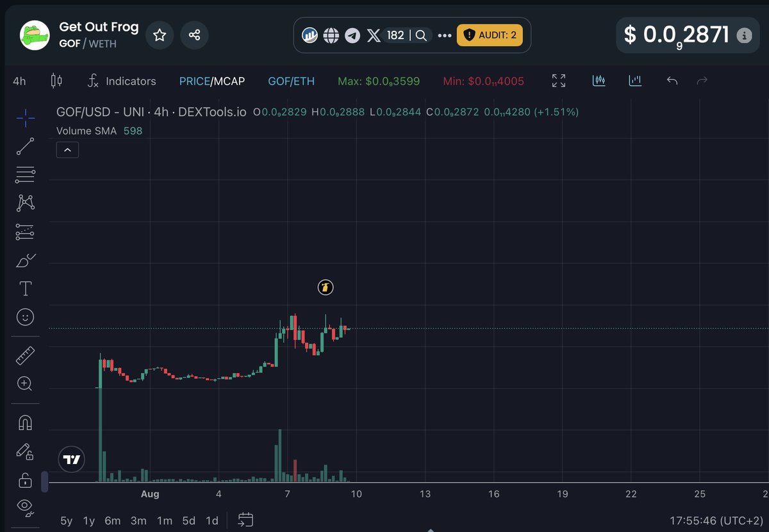Change the 4h timeframe selector
This screenshot has width=769, height=532.
[19, 81]
